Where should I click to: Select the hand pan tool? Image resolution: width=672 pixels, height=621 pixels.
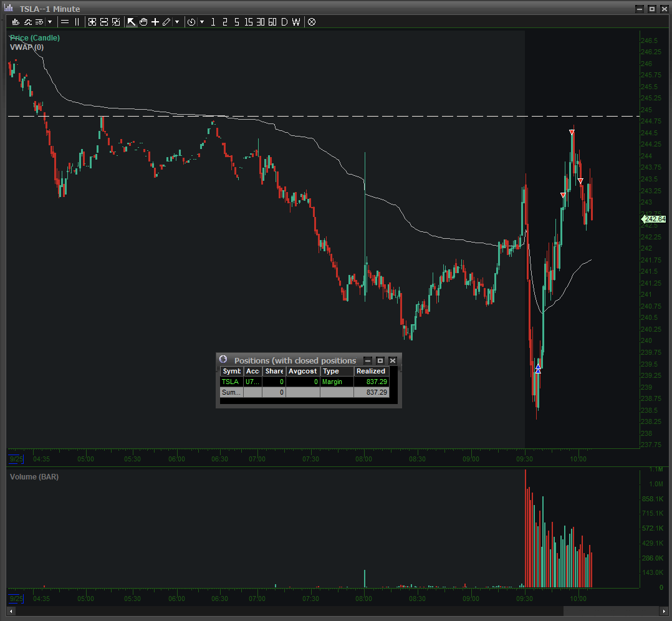pos(143,22)
